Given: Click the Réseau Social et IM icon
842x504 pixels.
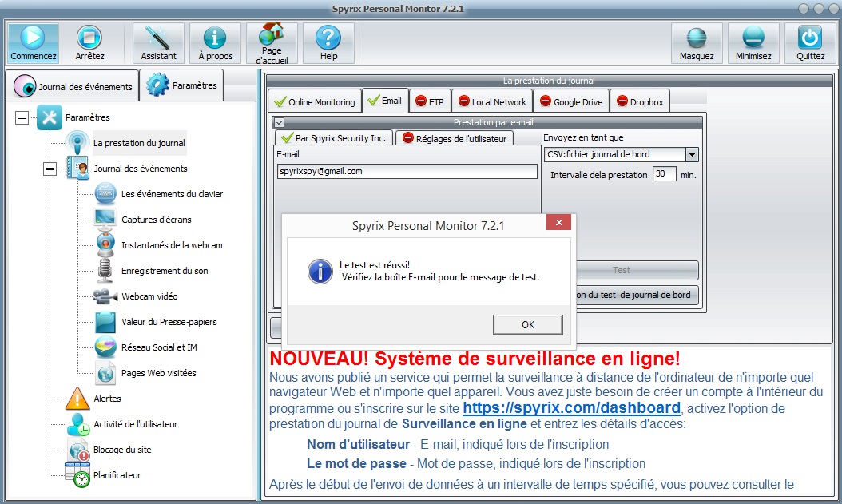Looking at the screenshot, I should coord(105,347).
